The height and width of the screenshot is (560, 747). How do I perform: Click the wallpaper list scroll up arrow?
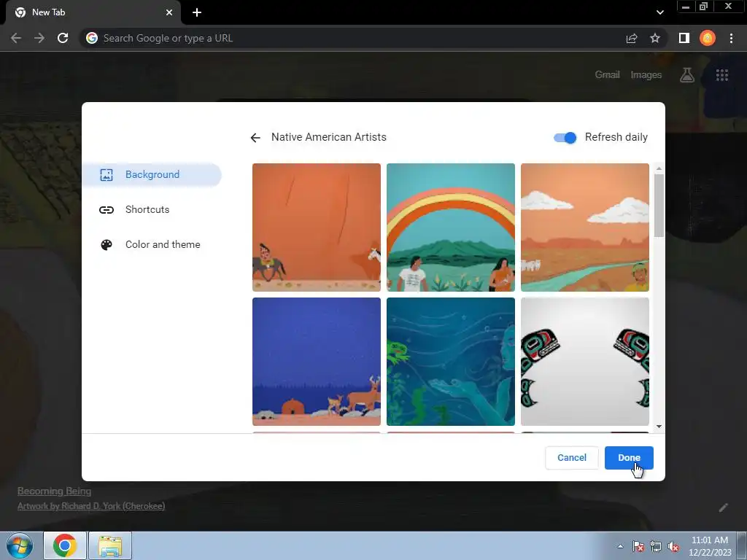(x=659, y=168)
